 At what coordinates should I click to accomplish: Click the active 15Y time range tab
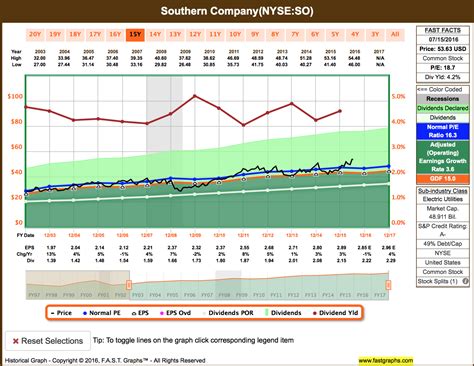coord(135,34)
